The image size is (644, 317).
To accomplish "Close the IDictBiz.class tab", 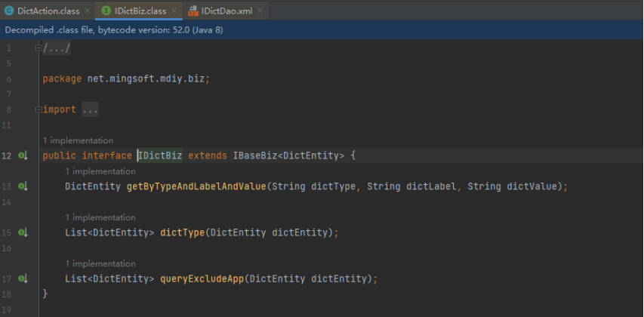I will click(174, 11).
